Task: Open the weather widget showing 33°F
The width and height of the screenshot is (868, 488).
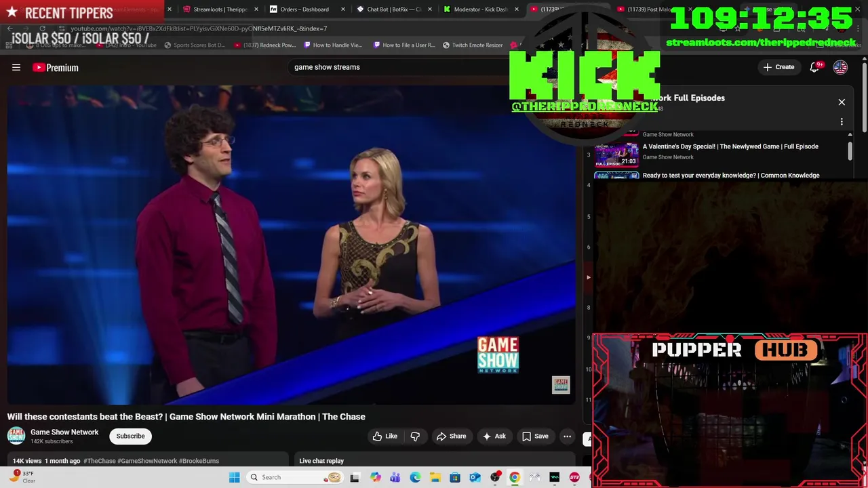Action: click(22, 477)
